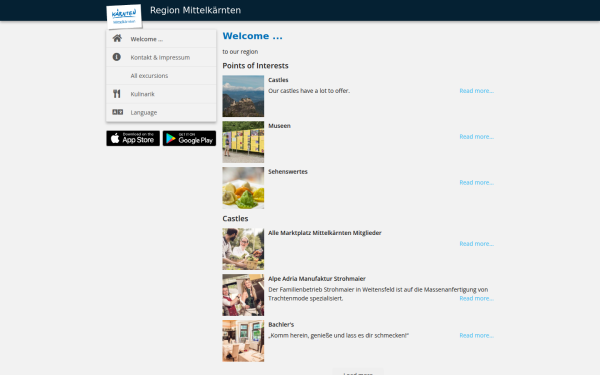Download on the App Store badge
Screen dimensions: 600x375
pos(133,138)
